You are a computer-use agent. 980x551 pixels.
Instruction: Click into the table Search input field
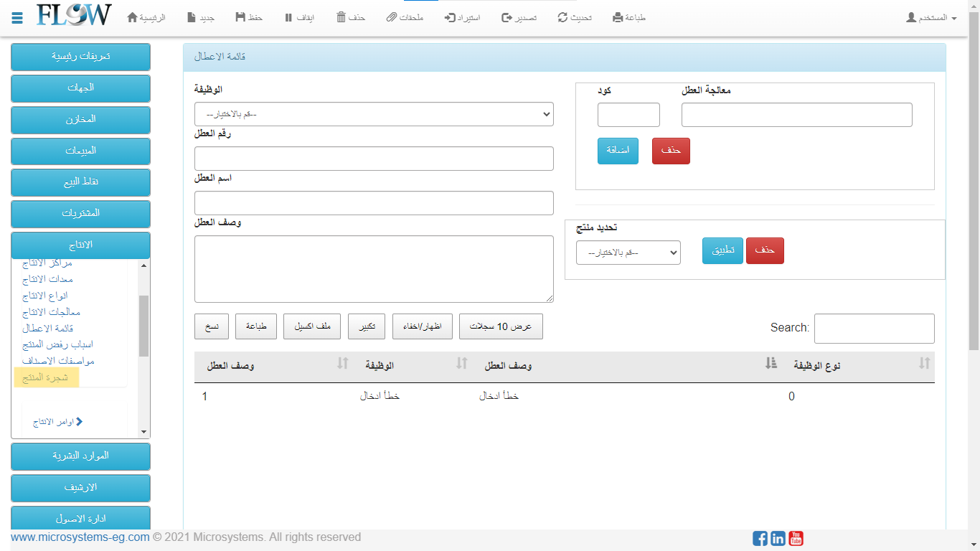[874, 329]
